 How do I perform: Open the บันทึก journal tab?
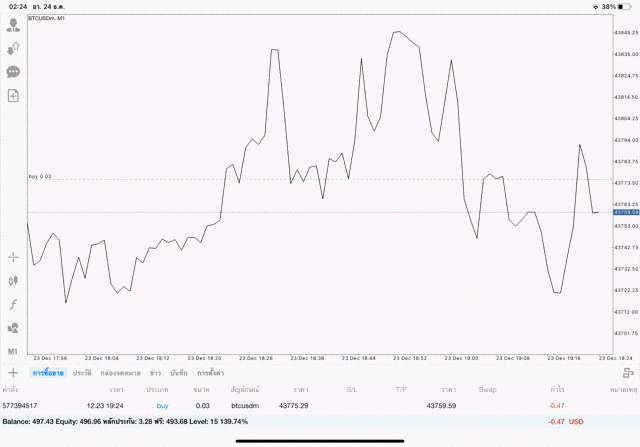pyautogui.click(x=179, y=372)
